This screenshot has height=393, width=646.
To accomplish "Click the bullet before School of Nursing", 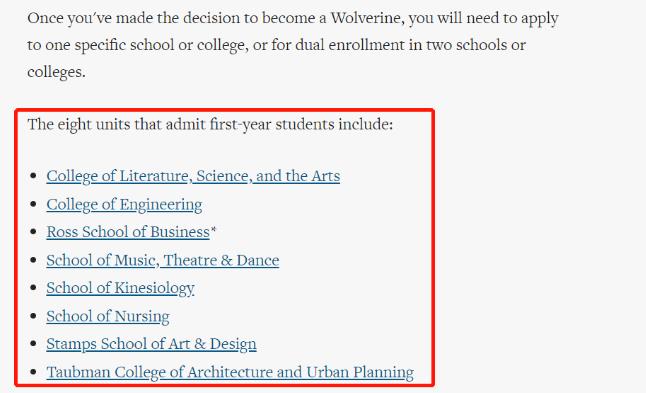I will pos(33,317).
